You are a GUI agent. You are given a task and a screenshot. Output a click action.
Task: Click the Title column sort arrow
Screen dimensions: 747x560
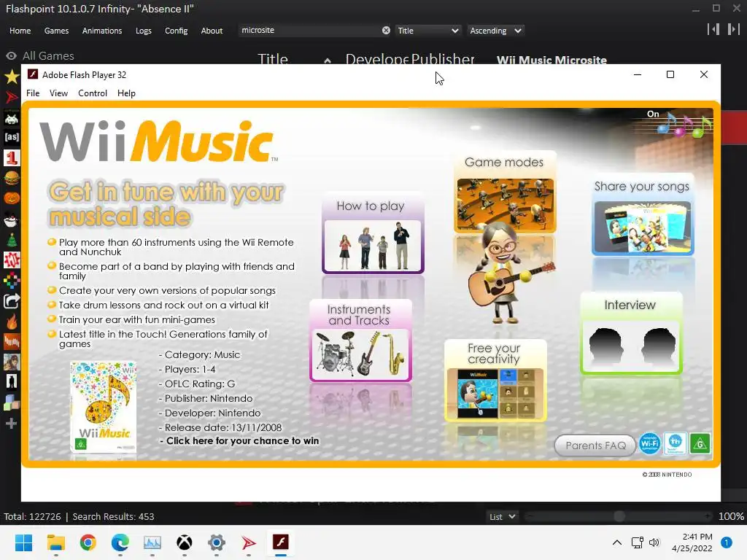pos(328,61)
